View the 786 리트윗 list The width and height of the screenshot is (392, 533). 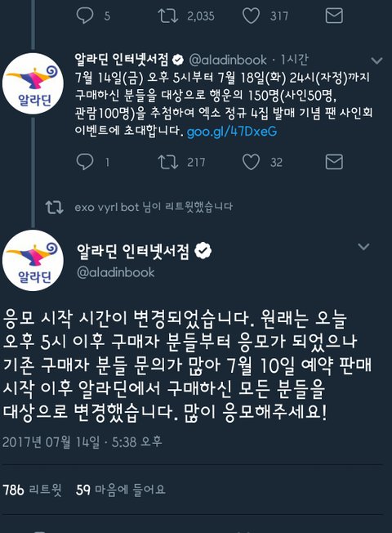click(33, 490)
